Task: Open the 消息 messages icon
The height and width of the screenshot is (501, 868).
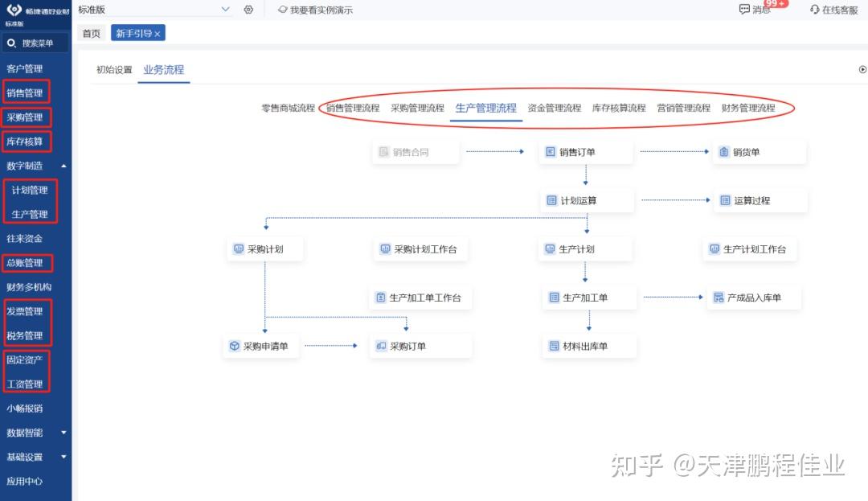Action: tap(744, 9)
